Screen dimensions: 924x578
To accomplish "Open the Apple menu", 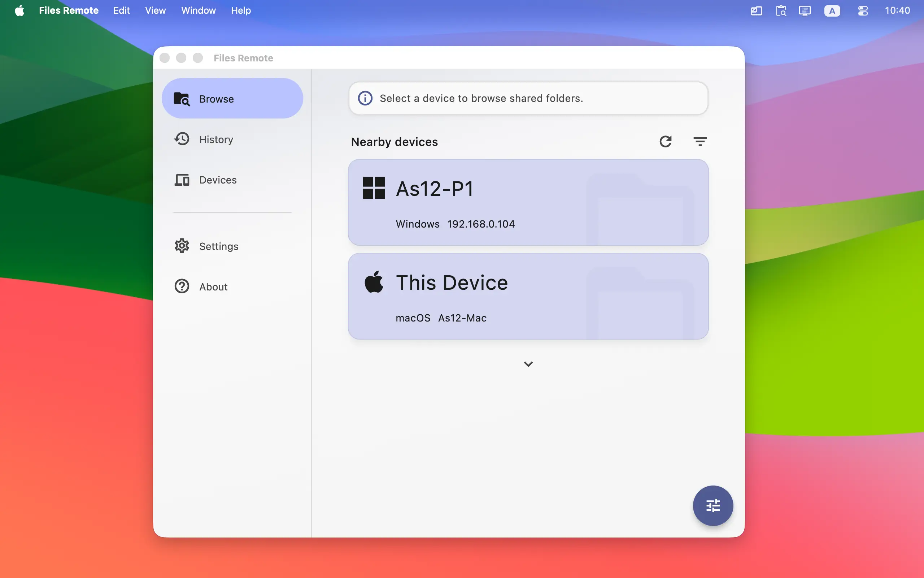I will (19, 10).
